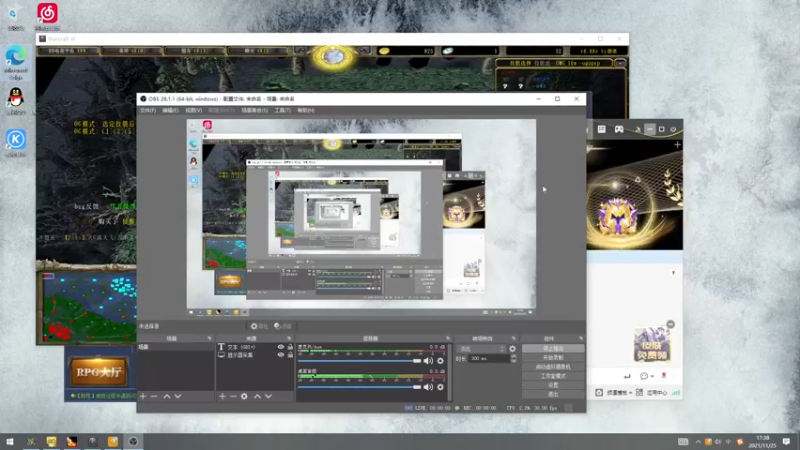The height and width of the screenshot is (450, 800).
Task: Click the 滤镜 filters button above Scenes
Action: (283, 326)
